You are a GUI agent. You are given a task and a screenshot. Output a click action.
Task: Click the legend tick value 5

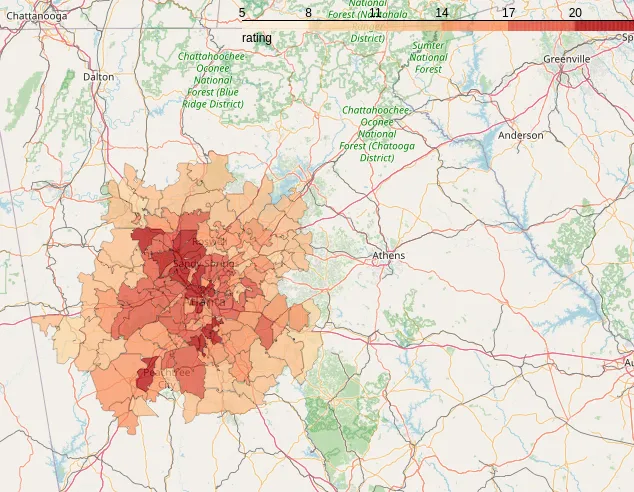click(x=242, y=13)
